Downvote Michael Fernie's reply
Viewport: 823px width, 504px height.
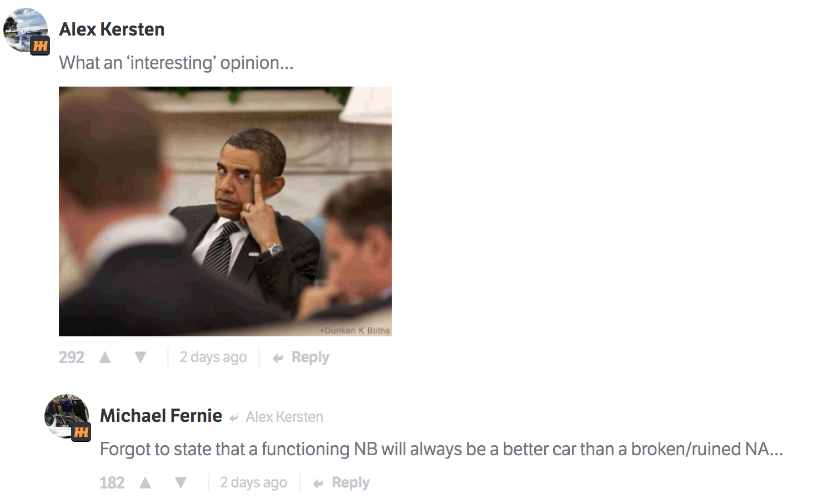tap(181, 483)
